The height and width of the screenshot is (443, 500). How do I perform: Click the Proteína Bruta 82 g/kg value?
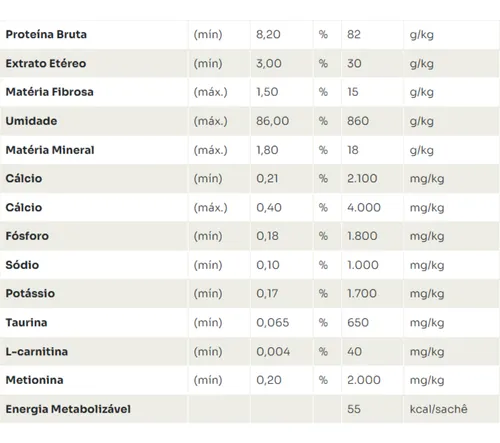pos(354,34)
